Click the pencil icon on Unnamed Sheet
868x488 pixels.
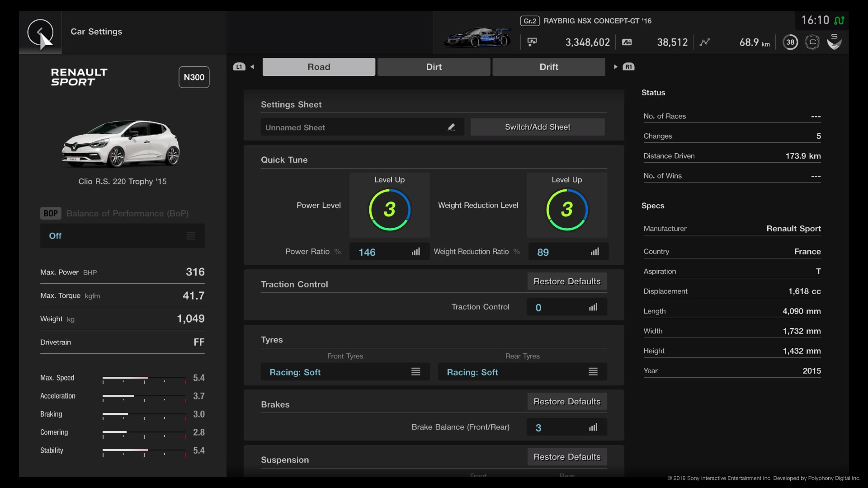point(451,127)
